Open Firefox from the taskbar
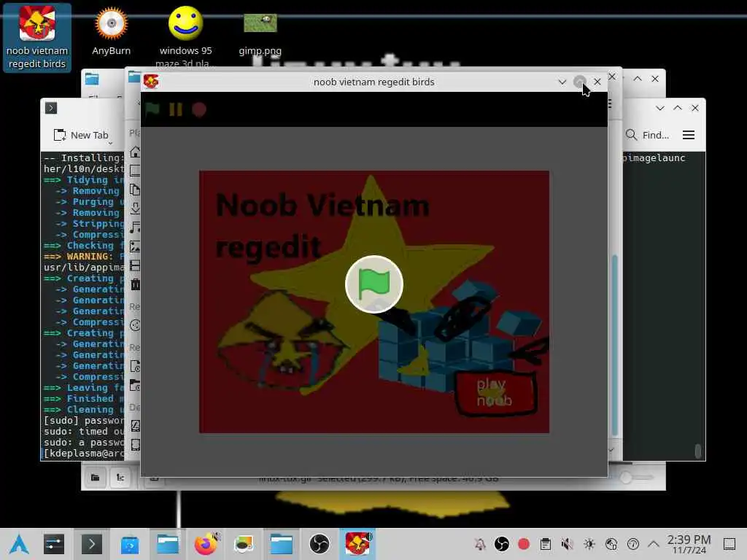 (206, 544)
